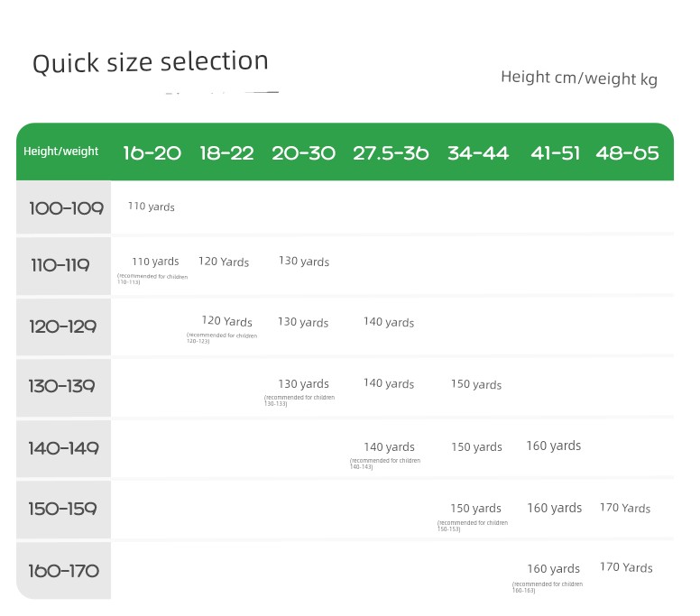Select the 'Quick size selection' title
This screenshot has height=616, width=700.
coord(151,62)
